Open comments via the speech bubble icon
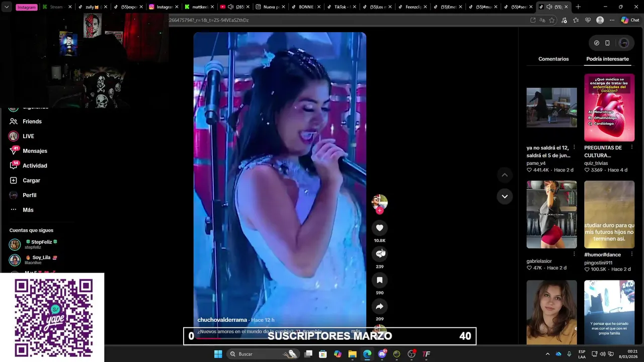 pos(379,254)
